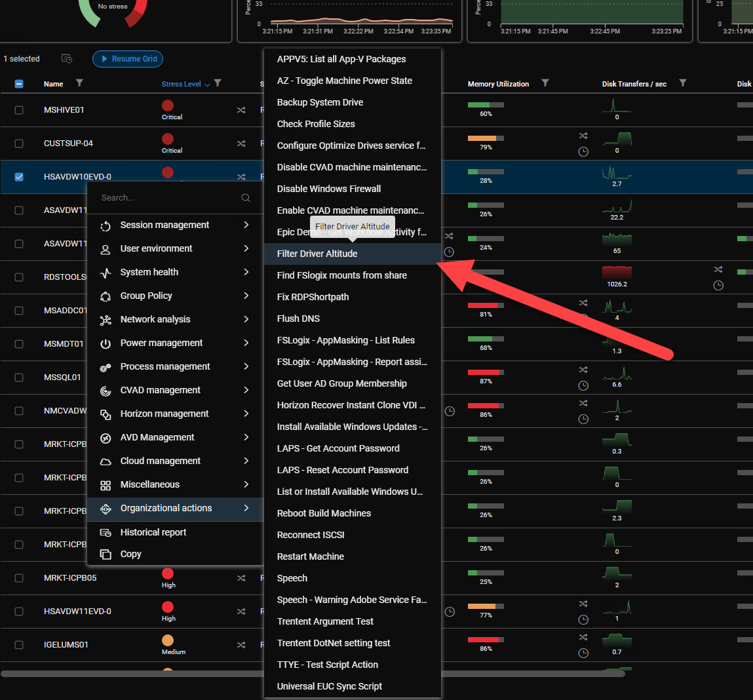This screenshot has width=753, height=700.
Task: Click the 79% memory utilization bar
Action: click(x=486, y=138)
